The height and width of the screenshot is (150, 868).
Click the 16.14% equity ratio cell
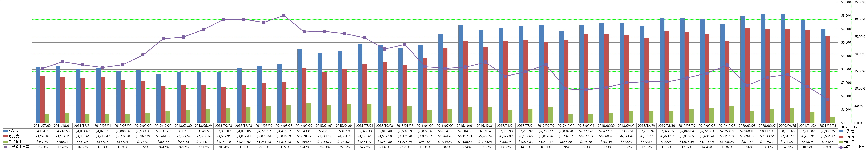coord(103,147)
